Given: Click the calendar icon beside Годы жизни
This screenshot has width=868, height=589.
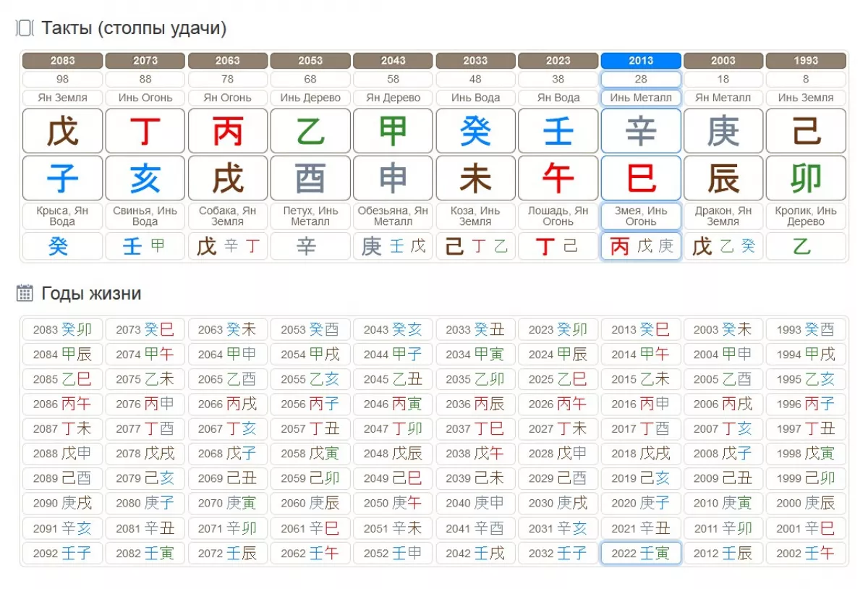Looking at the screenshot, I should click(25, 293).
